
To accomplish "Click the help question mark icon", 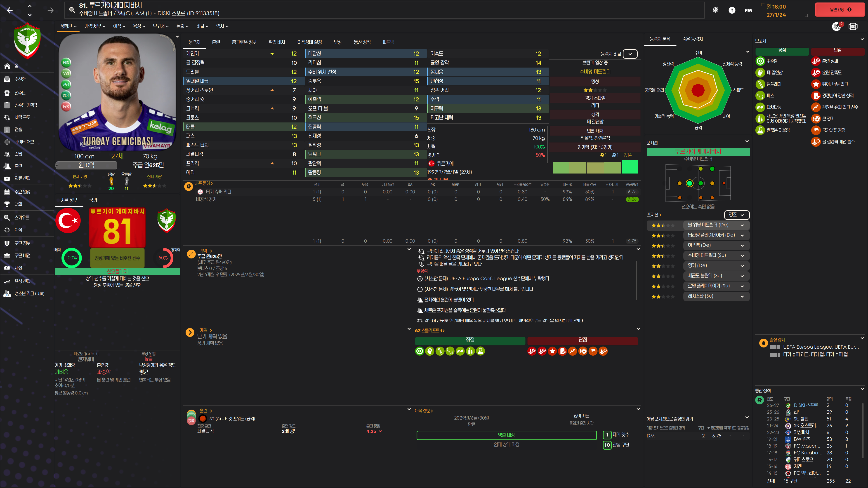I will (x=731, y=10).
